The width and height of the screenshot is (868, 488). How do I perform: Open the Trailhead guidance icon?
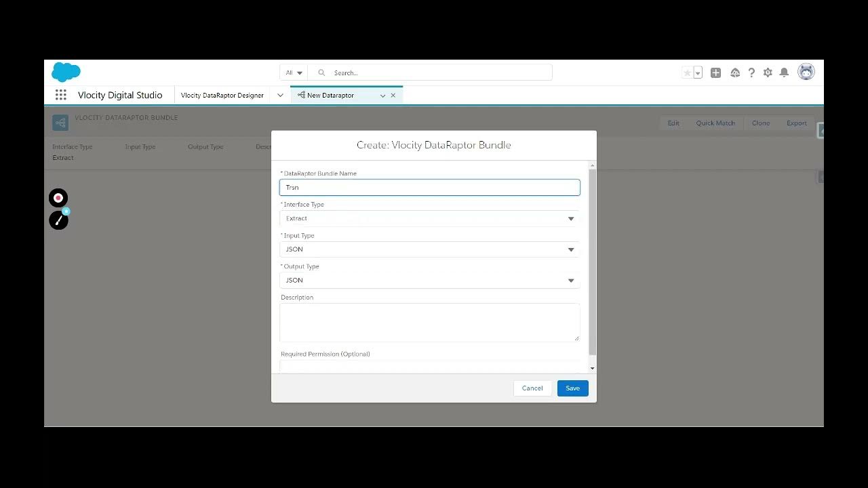(x=735, y=73)
